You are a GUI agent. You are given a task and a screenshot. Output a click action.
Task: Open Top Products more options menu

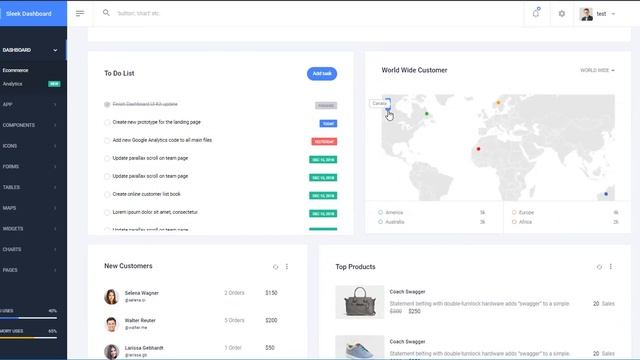[x=611, y=267]
